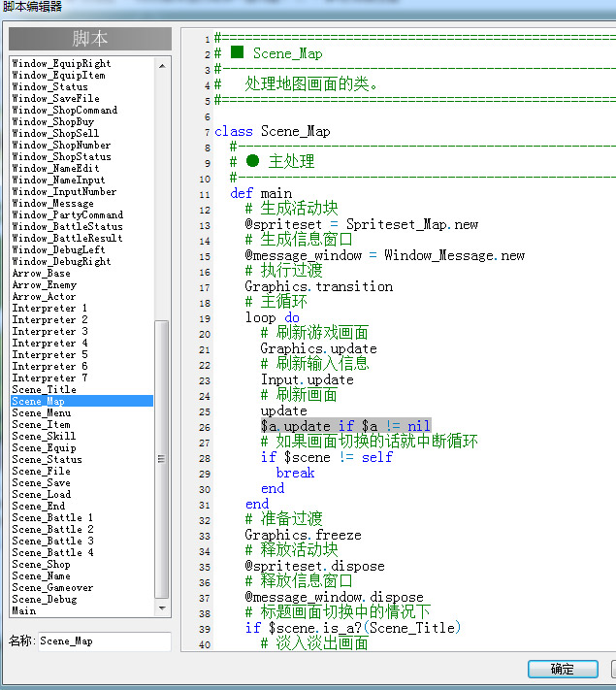Viewport: 616px width, 690px height.
Task: Click the script list scroll-down arrow
Action: 162,608
